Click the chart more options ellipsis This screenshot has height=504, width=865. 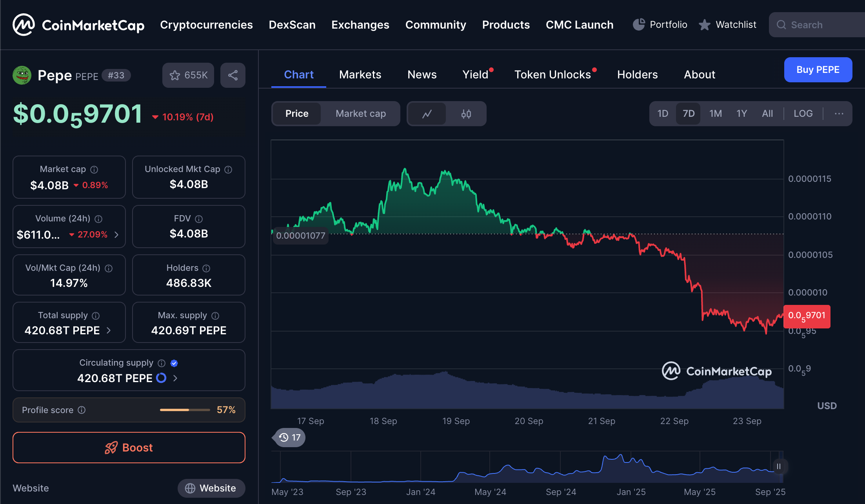(x=839, y=114)
